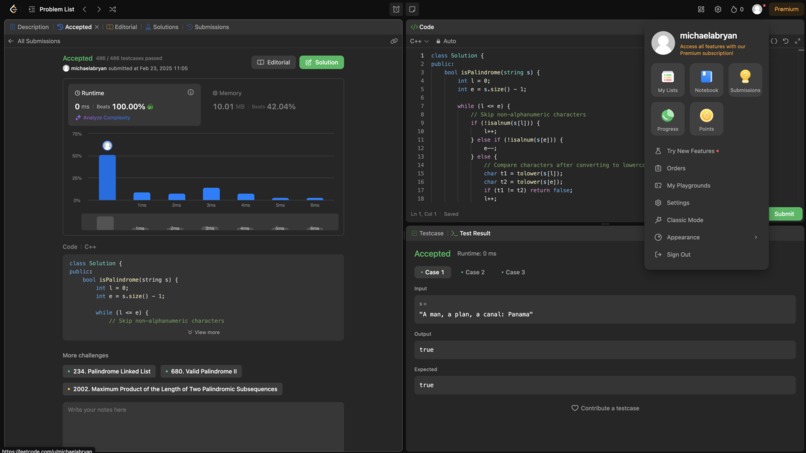Go to the next problem arrow
The width and height of the screenshot is (806, 453).
coord(99,9)
